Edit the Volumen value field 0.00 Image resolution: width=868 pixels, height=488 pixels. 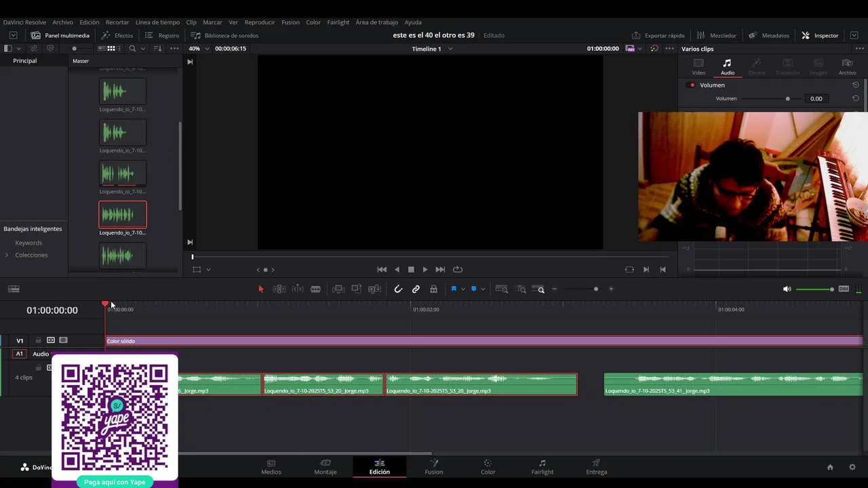(x=816, y=98)
